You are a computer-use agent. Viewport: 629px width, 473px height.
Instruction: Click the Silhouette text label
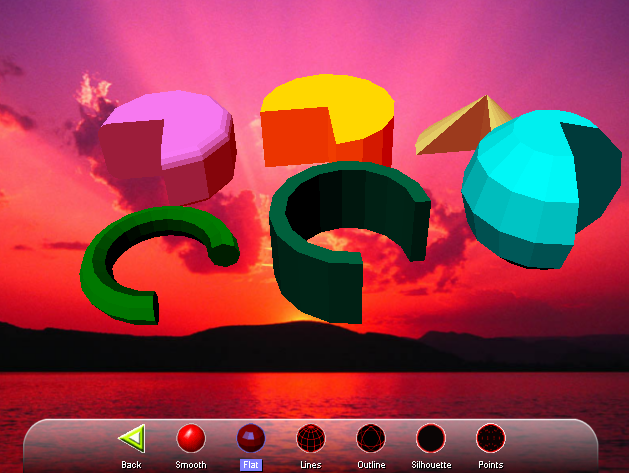pos(431,465)
